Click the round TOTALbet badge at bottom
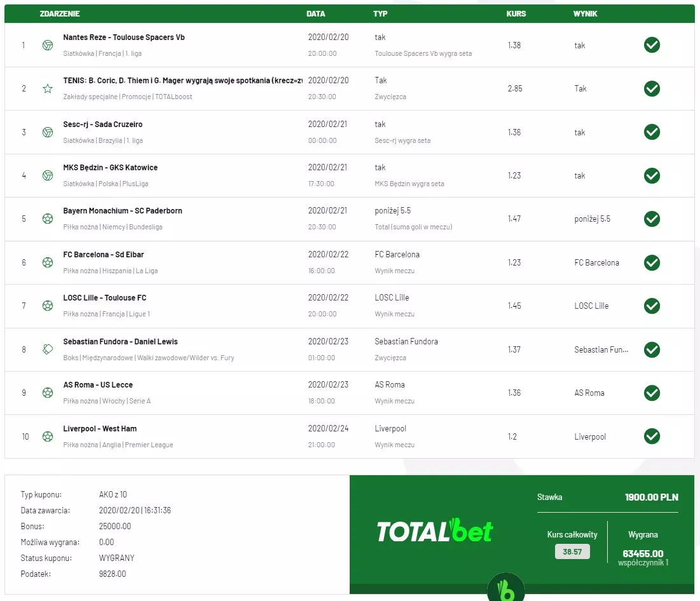 [x=506, y=588]
